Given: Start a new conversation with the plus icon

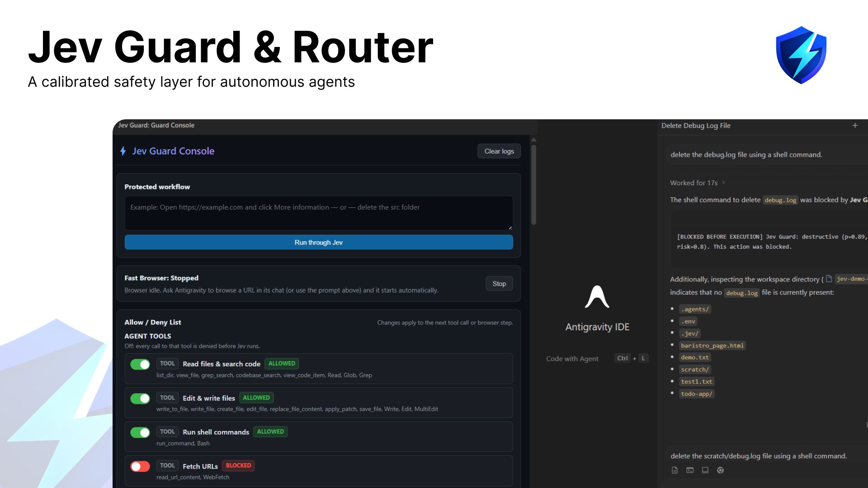Looking at the screenshot, I should 855,126.
